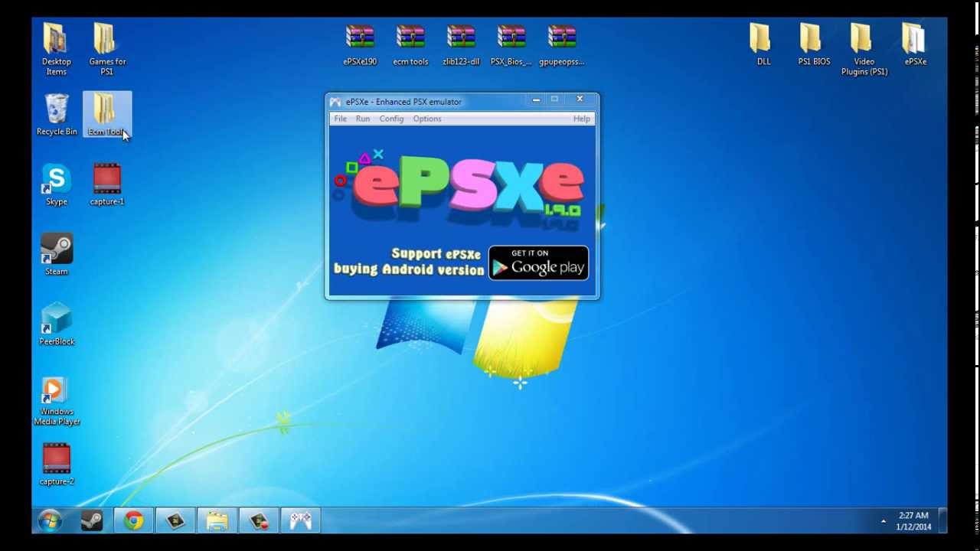The height and width of the screenshot is (551, 980).
Task: Select the gpupeopss archive file
Action: point(562,45)
